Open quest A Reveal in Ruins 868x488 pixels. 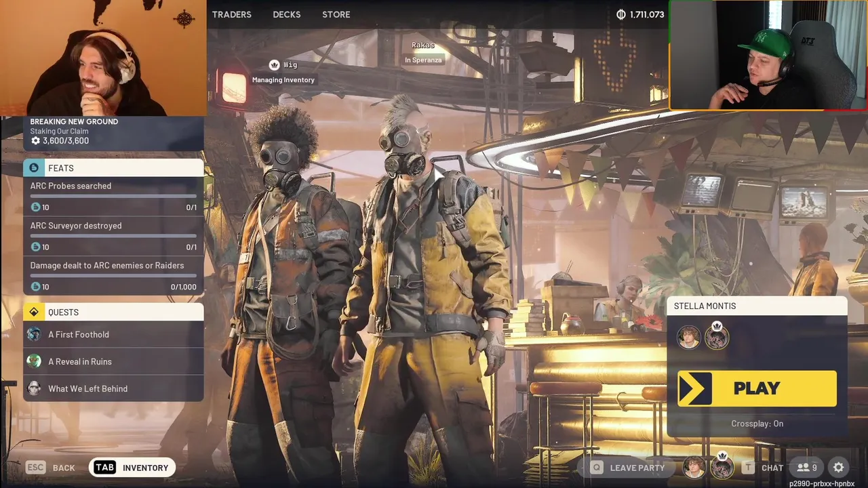tap(113, 362)
